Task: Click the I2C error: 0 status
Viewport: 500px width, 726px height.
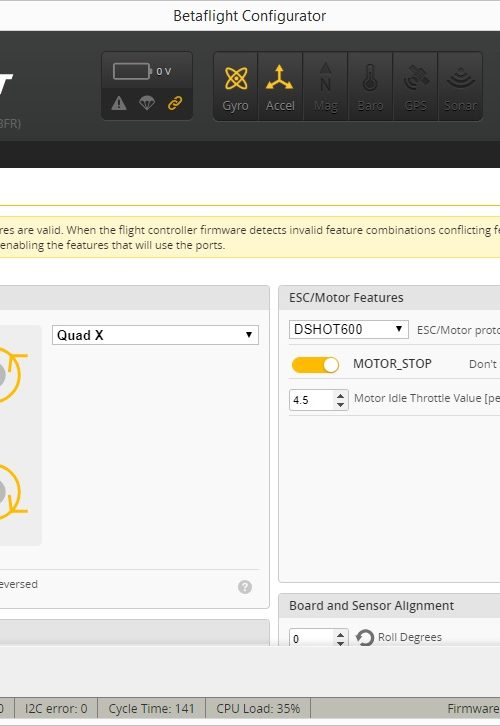Action: click(56, 708)
